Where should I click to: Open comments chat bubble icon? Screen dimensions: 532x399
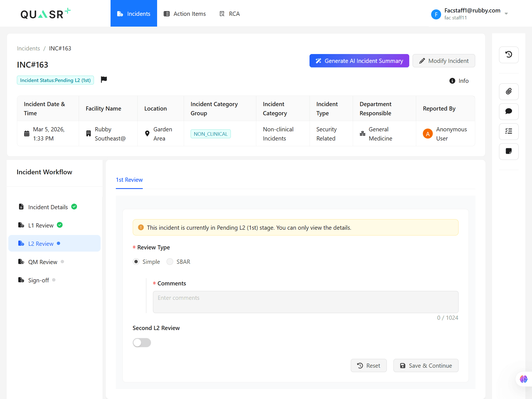pyautogui.click(x=508, y=111)
